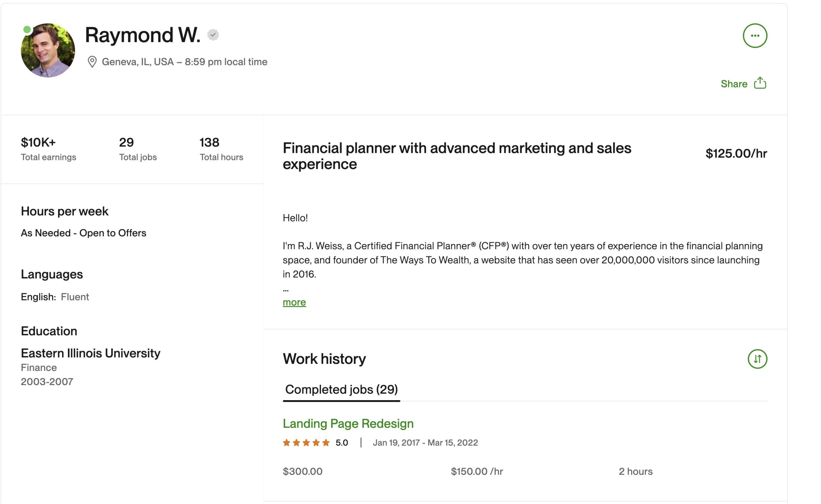Select the $125.00/hr rate display
Image resolution: width=821 pixels, height=504 pixels.
click(x=736, y=153)
